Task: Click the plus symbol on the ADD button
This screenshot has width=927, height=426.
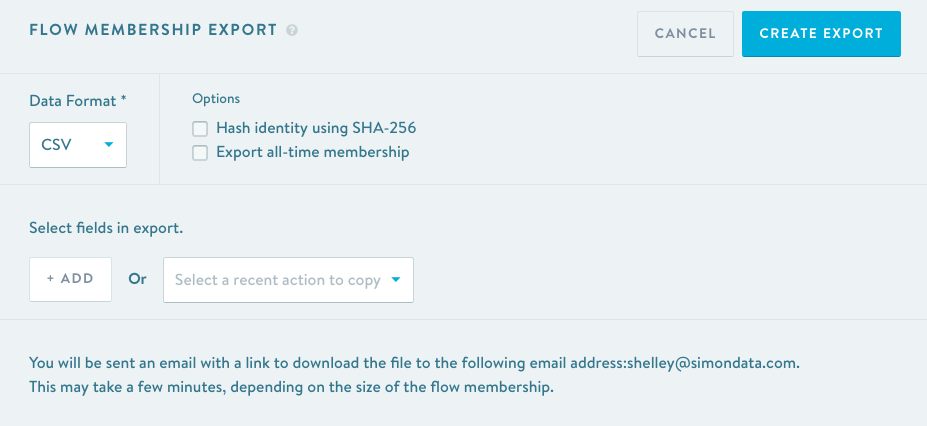Action: point(51,279)
